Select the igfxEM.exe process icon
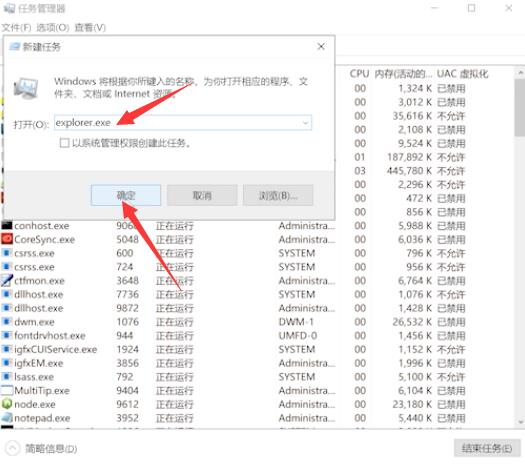Viewport: 525px width, 465px height. click(x=7, y=363)
